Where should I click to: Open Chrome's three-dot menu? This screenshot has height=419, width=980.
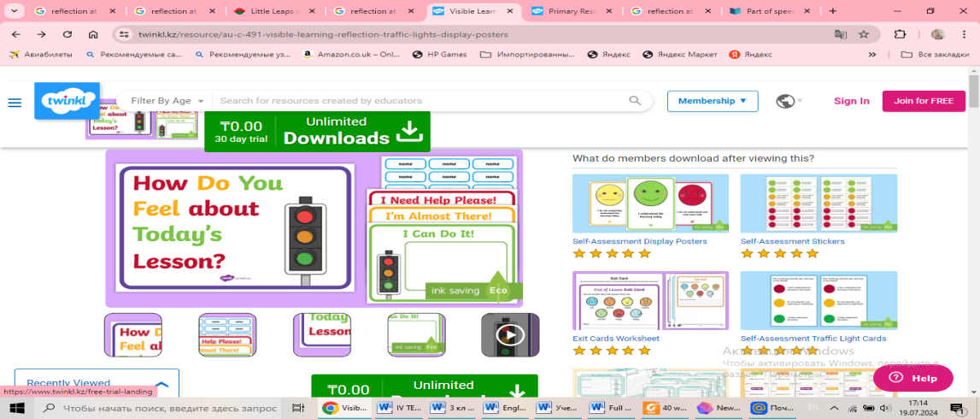[965, 34]
